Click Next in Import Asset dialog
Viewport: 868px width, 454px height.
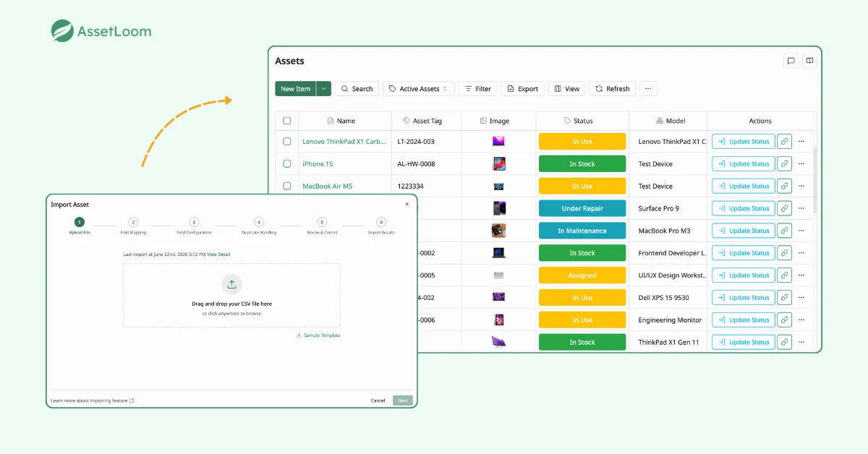pos(403,400)
